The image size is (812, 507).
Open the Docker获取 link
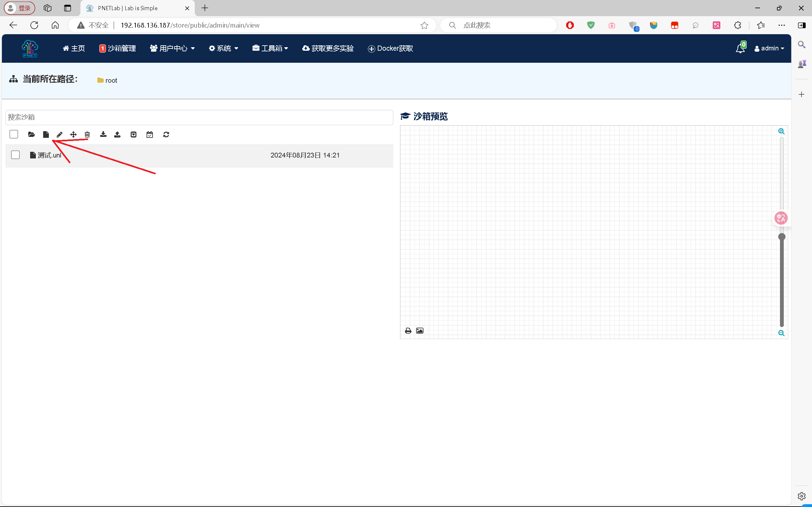pos(390,48)
